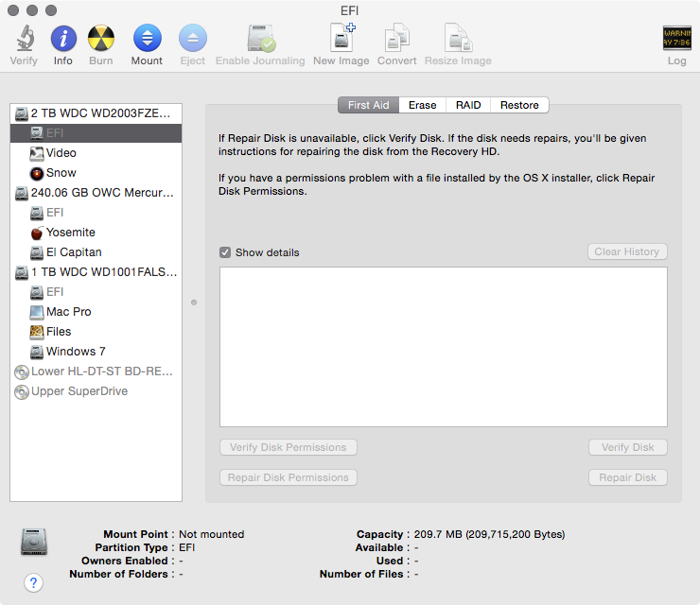Screen dimensions: 700x605
Task: Click the Eject toolbar icon
Action: click(x=193, y=38)
